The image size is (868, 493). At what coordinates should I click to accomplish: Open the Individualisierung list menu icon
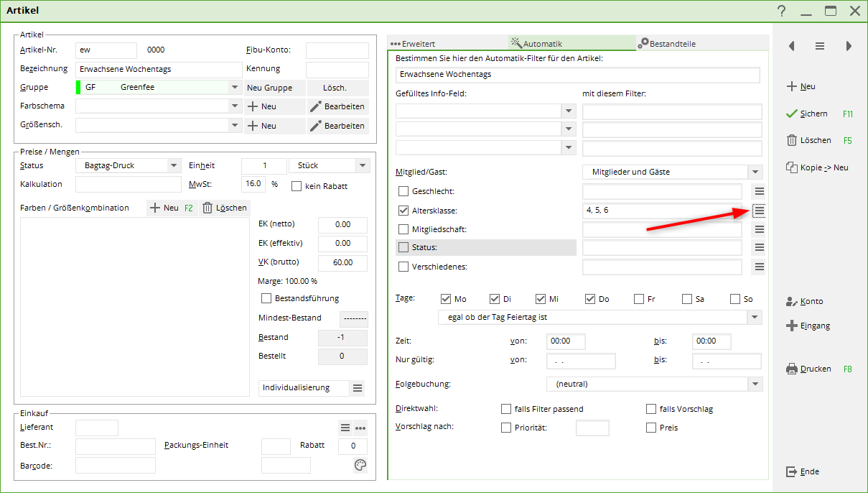pos(358,388)
